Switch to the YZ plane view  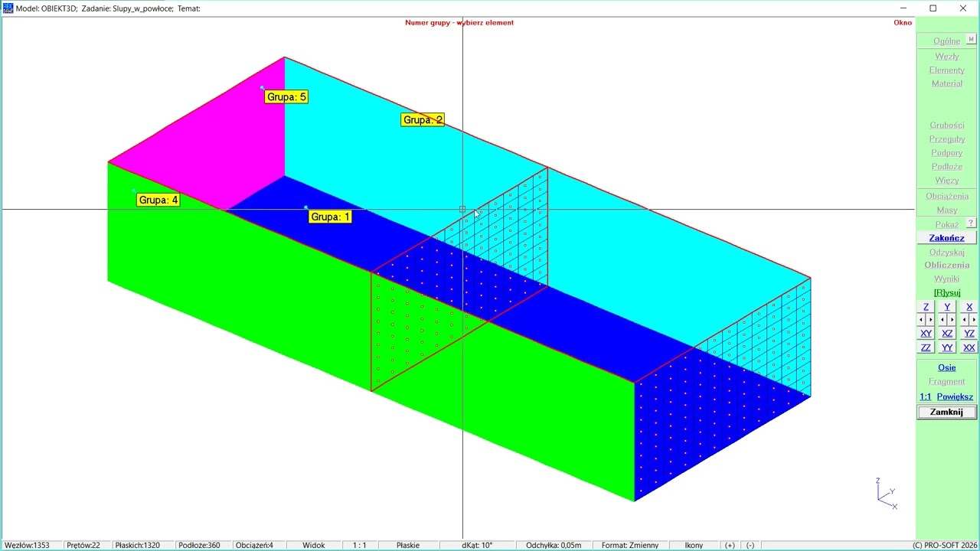pyautogui.click(x=969, y=334)
